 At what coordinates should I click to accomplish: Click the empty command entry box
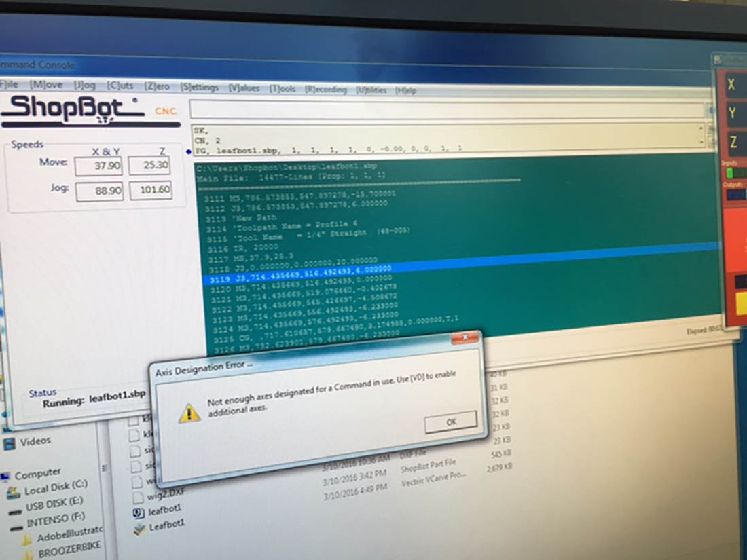pos(446,110)
